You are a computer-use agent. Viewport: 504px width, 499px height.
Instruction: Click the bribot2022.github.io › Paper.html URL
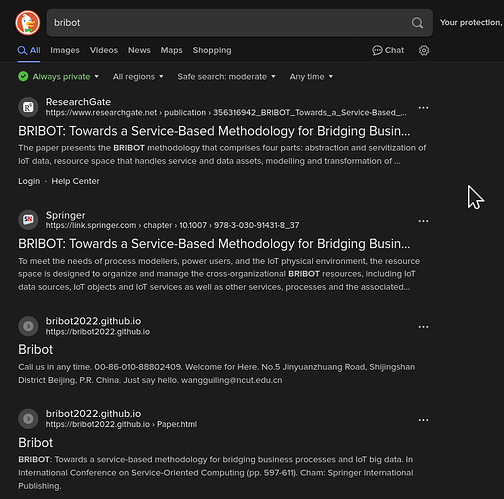point(121,424)
